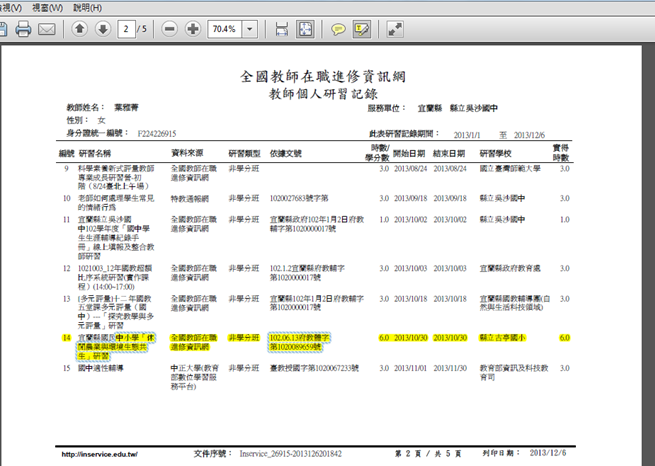Click the Email envelope icon
The height and width of the screenshot is (466, 655).
tap(46, 29)
